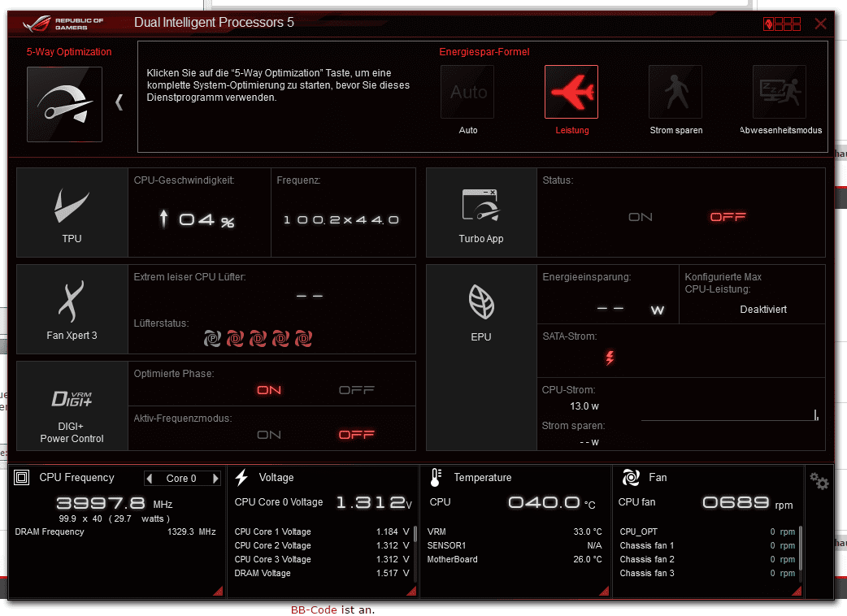Expand the Voltage panel corner triangle
This screenshot has width=847, height=616.
coord(411,591)
